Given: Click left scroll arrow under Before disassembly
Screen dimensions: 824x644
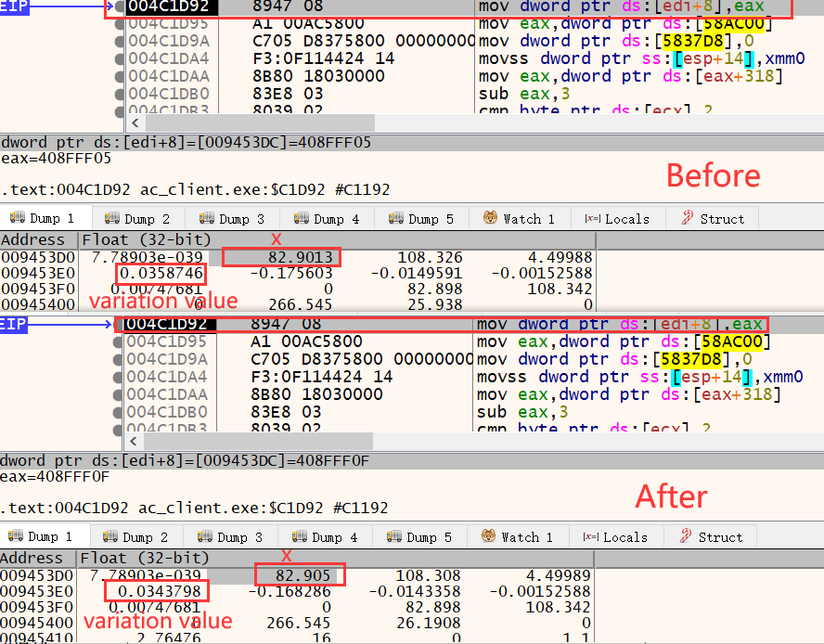Looking at the screenshot, I should pos(135,122).
